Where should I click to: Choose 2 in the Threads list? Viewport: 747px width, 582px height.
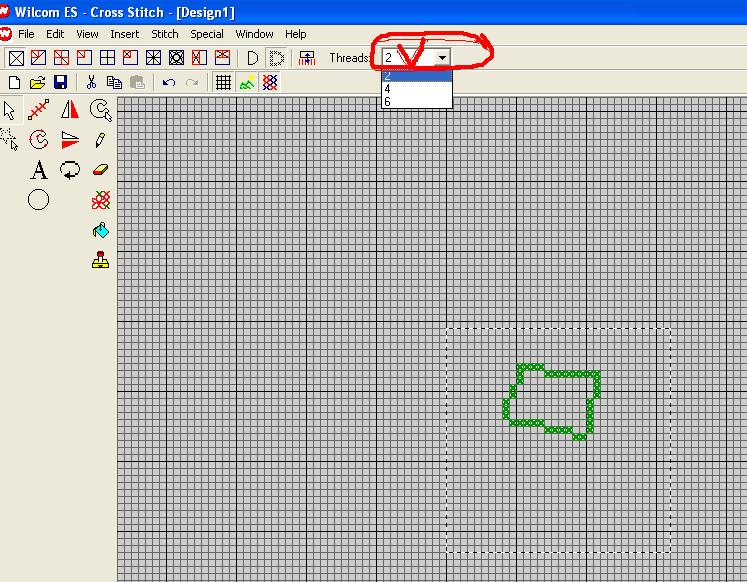[417, 76]
